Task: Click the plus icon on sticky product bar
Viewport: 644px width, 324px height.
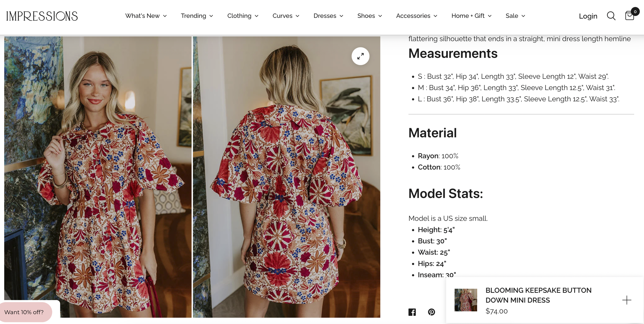Action: coord(626,300)
